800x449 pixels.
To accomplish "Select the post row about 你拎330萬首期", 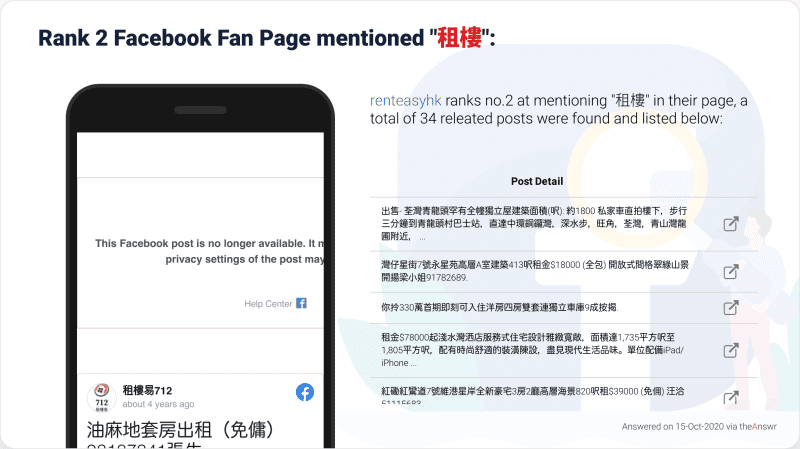I will (564, 308).
